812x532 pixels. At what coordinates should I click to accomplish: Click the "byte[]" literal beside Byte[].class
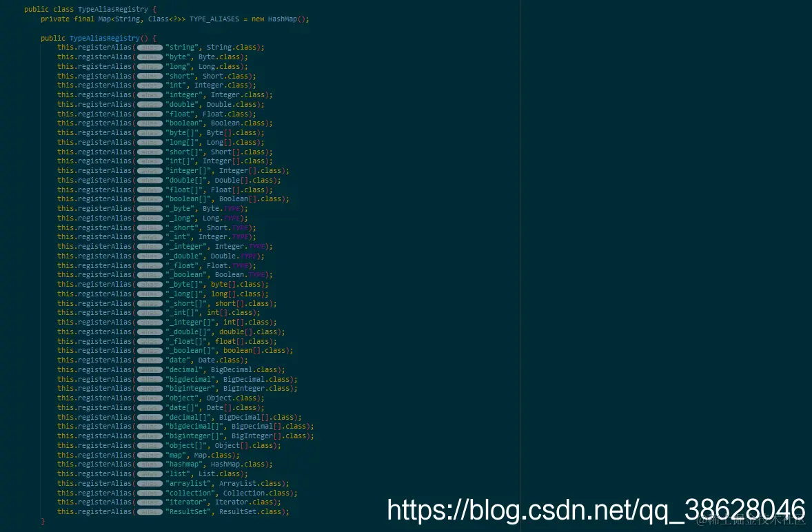[182, 133]
